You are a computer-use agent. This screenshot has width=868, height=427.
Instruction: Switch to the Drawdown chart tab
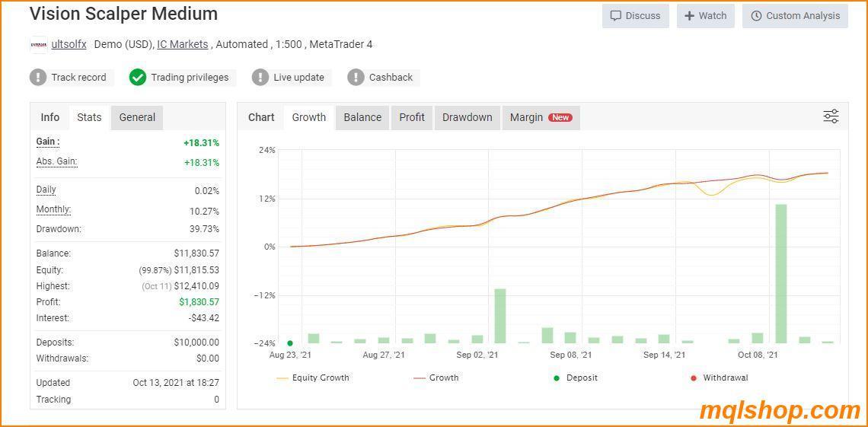[467, 117]
